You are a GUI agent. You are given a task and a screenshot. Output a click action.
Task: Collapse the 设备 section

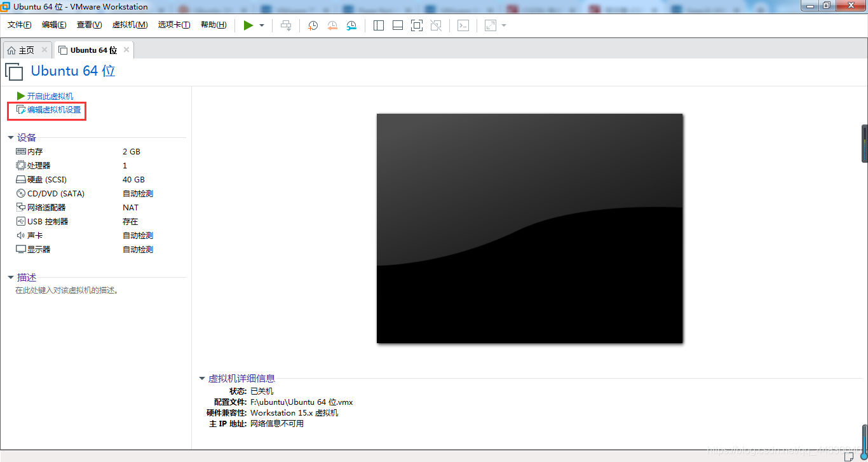pyautogui.click(x=11, y=137)
